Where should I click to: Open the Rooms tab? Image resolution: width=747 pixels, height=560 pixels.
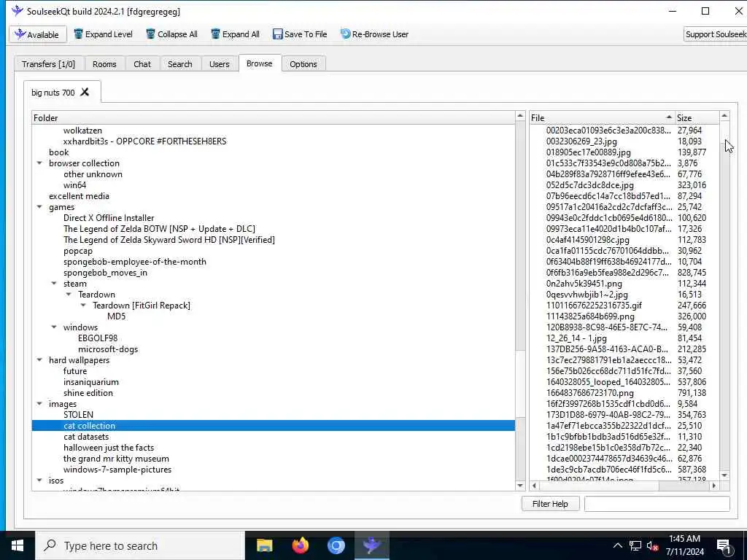pyautogui.click(x=104, y=64)
